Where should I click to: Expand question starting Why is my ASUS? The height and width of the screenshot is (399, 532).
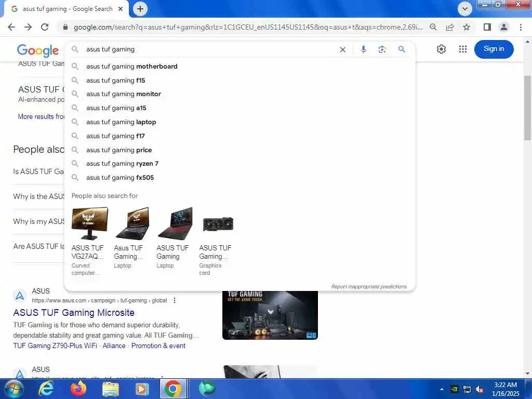pyautogui.click(x=38, y=221)
